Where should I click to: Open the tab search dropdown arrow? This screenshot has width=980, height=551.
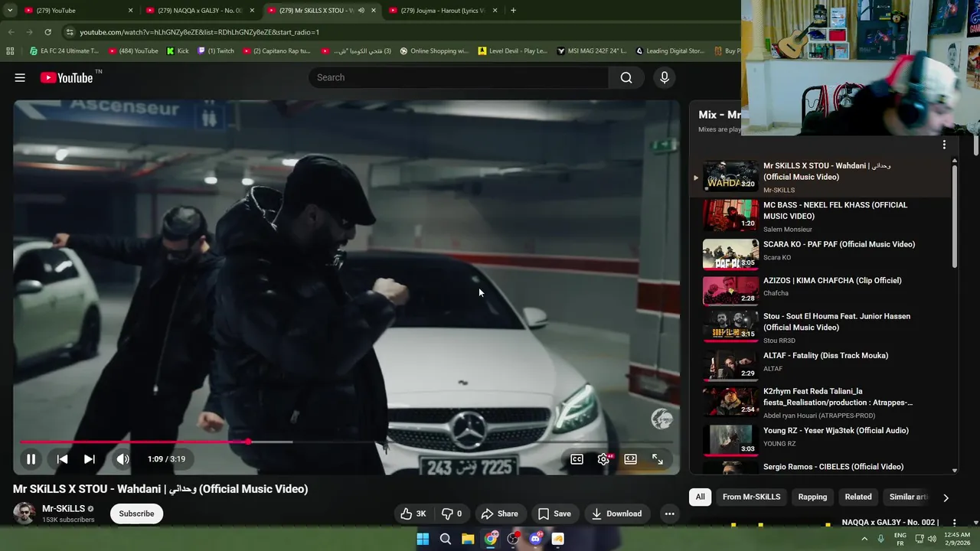tap(9, 11)
